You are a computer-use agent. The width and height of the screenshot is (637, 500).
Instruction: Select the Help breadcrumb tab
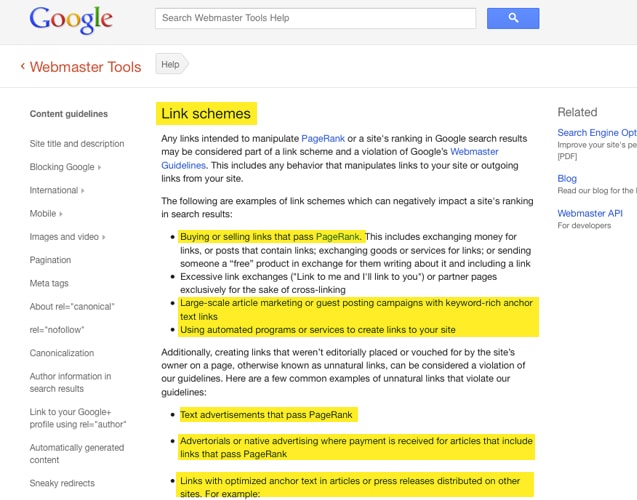coord(171,64)
